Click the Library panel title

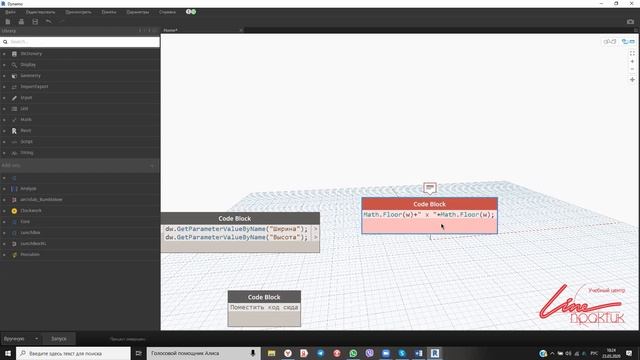9,31
